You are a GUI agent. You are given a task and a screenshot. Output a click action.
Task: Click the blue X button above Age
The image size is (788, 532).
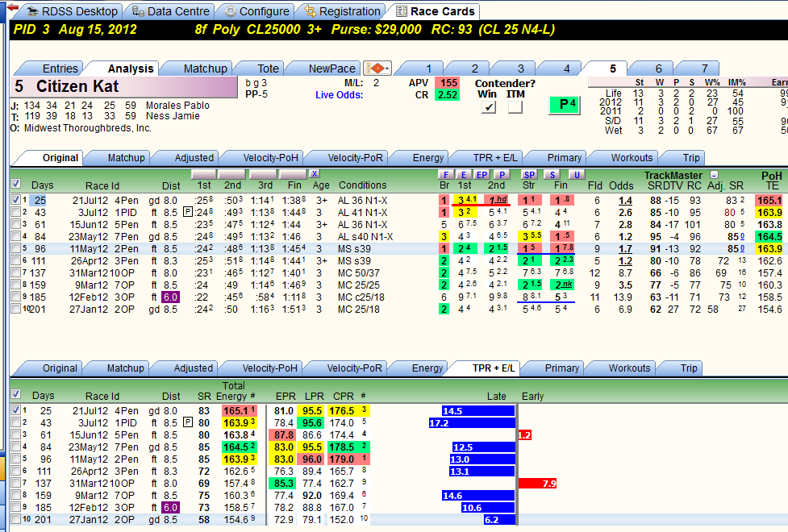coord(314,174)
